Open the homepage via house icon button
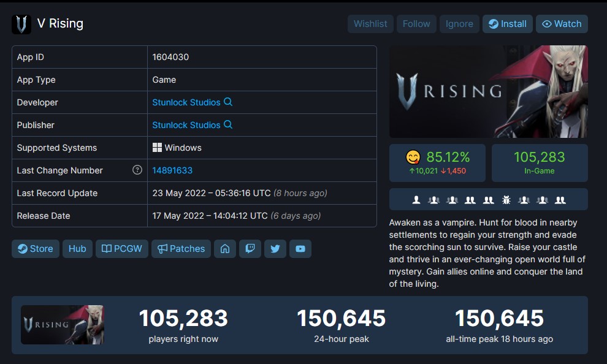607x364 pixels. click(225, 249)
